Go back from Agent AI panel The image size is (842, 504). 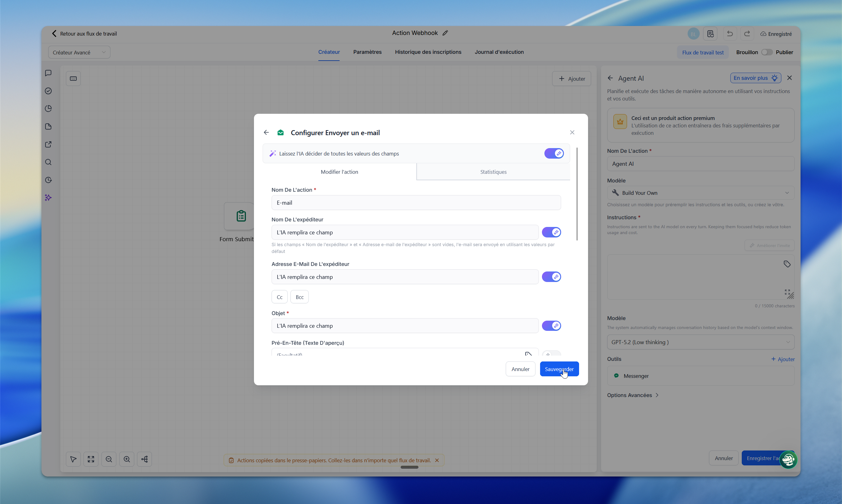click(610, 78)
